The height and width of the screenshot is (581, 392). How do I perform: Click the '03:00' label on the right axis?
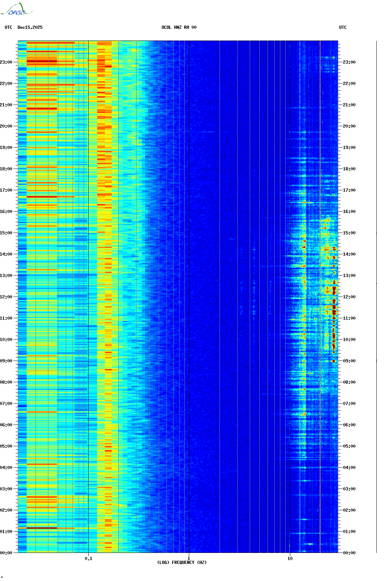pyautogui.click(x=349, y=489)
